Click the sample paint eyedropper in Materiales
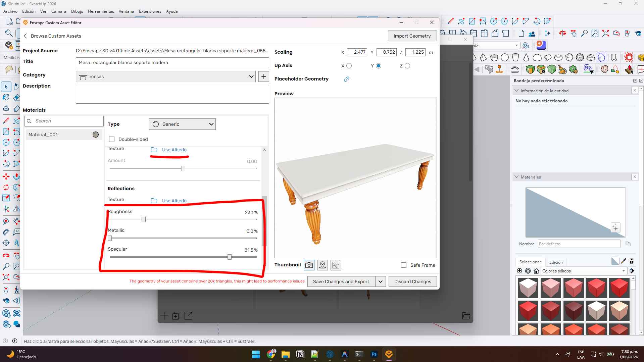The image size is (644, 362). pos(624,261)
